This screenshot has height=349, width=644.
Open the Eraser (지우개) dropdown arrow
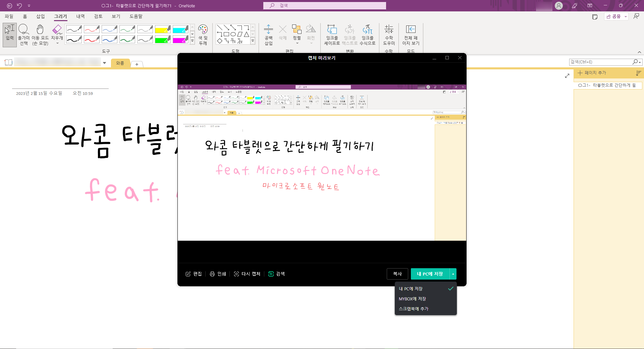pyautogui.click(x=57, y=43)
